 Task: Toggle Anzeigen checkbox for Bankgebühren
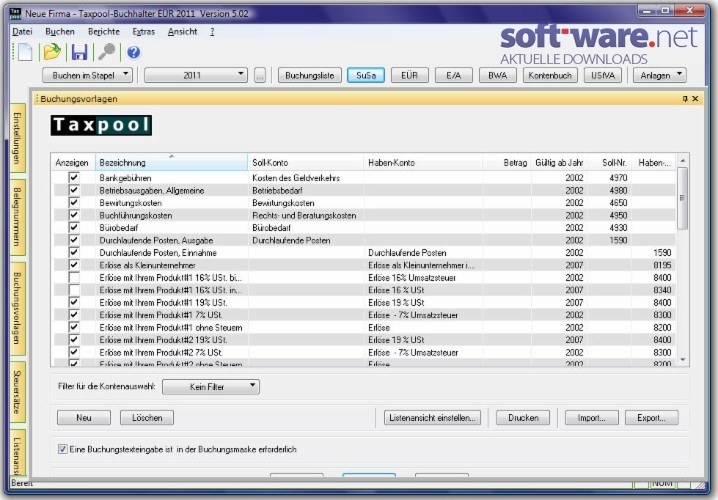click(x=74, y=178)
